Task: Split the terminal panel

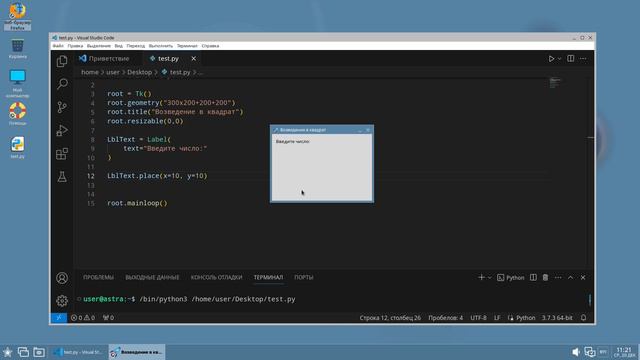Action: pyautogui.click(x=533, y=278)
